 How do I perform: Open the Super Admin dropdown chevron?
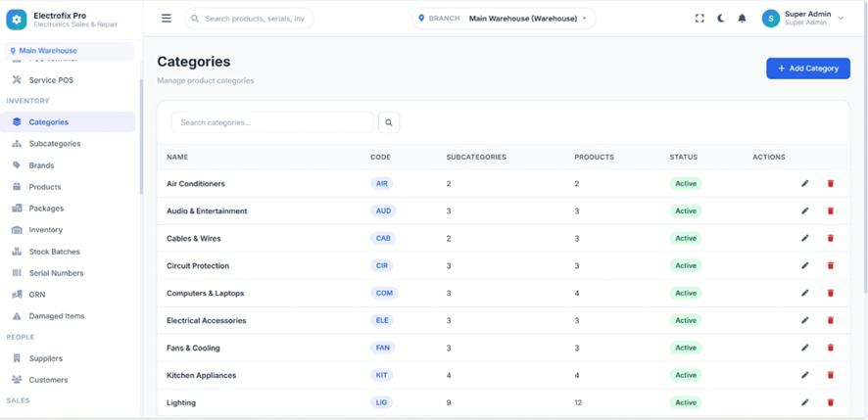(841, 19)
